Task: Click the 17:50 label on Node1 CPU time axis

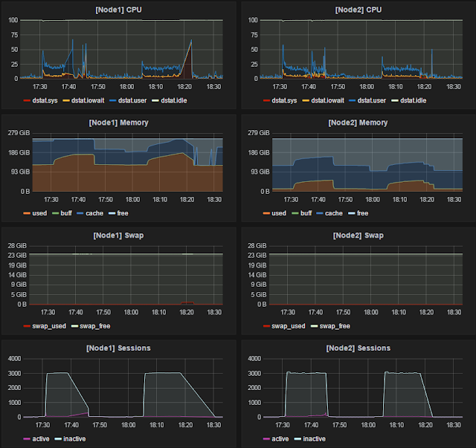Action: pyautogui.click(x=97, y=87)
